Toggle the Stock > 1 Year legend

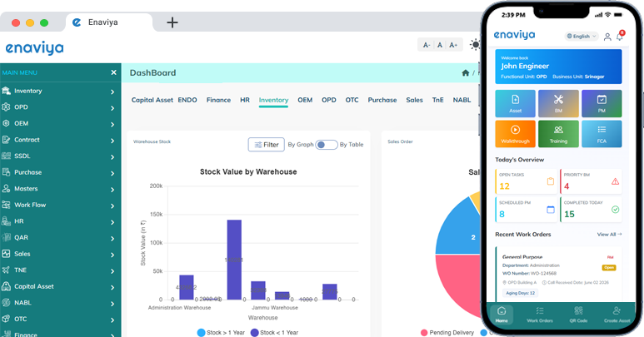[x=221, y=333]
